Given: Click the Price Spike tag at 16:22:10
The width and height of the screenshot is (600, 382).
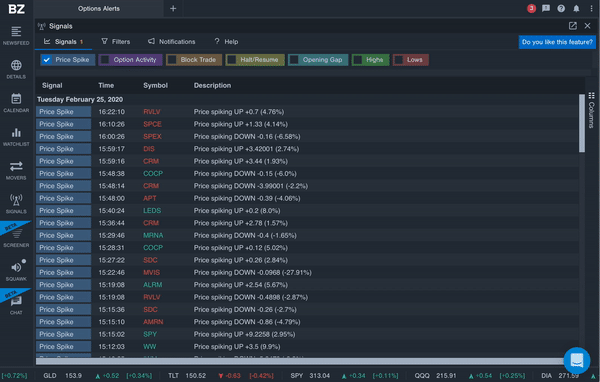Looking at the screenshot, I should click(64, 112).
